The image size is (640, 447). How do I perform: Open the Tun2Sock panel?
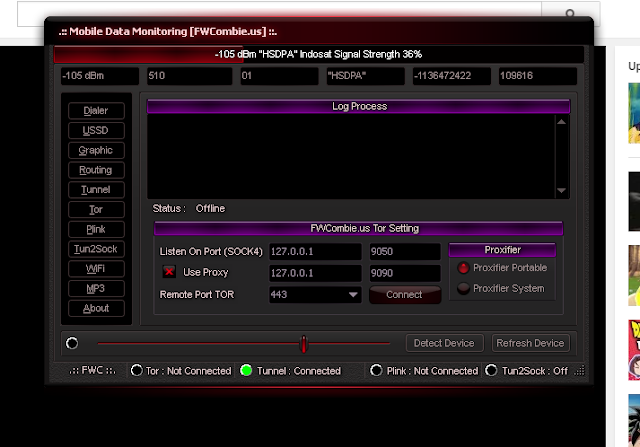click(96, 249)
